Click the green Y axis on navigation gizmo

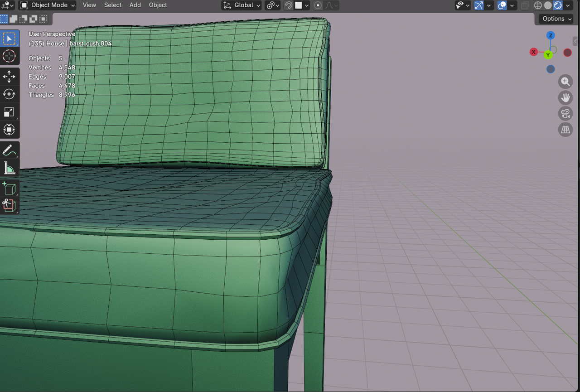548,55
